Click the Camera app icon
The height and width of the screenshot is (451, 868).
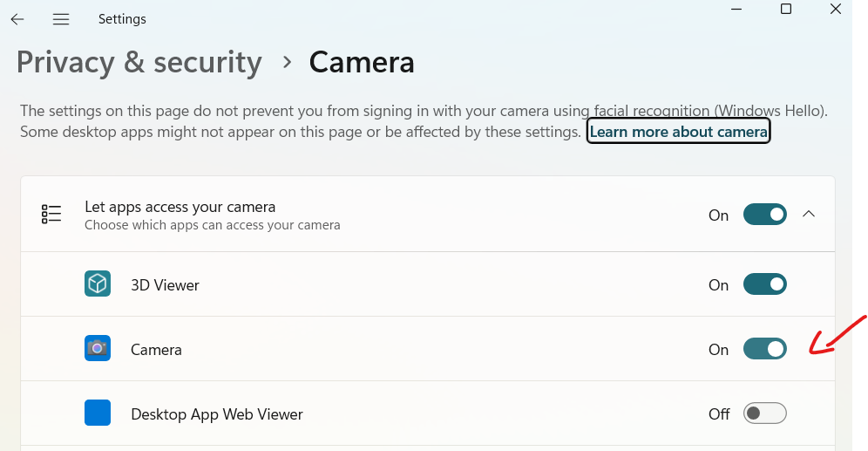[98, 348]
